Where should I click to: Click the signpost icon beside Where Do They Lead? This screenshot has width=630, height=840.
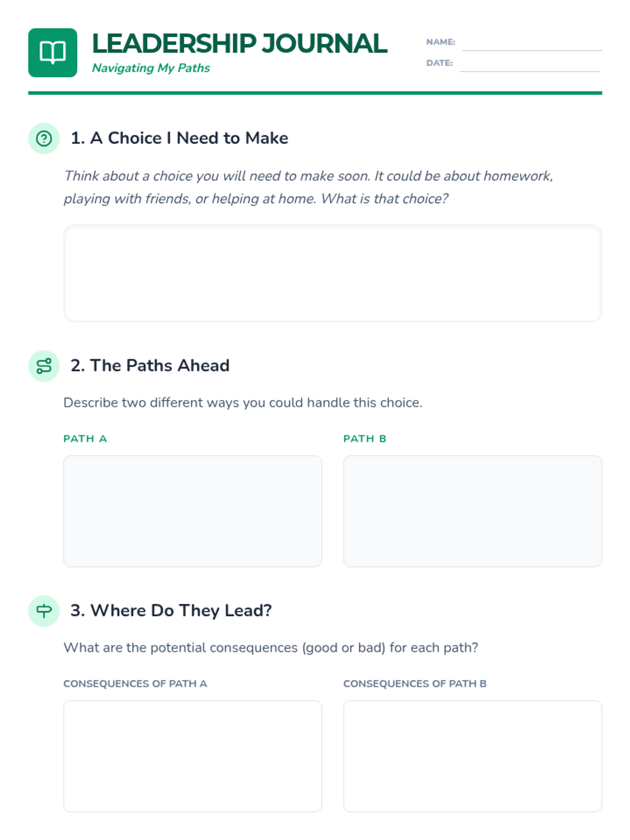44,611
